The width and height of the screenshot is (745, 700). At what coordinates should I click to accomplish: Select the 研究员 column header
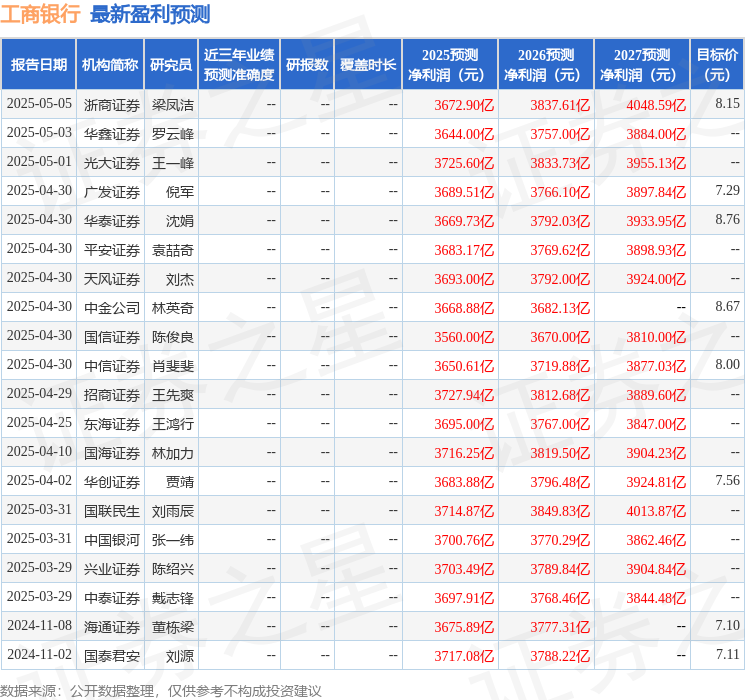(x=171, y=64)
